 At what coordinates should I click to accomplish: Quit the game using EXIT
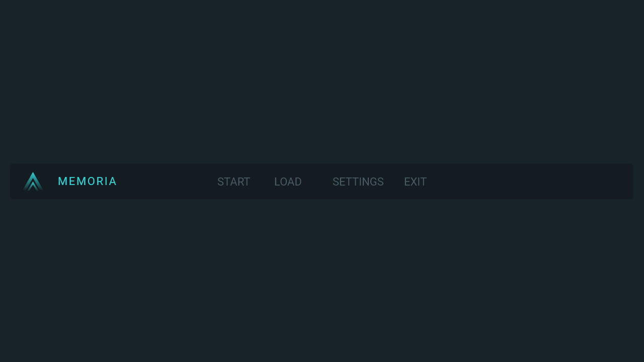pos(415,182)
